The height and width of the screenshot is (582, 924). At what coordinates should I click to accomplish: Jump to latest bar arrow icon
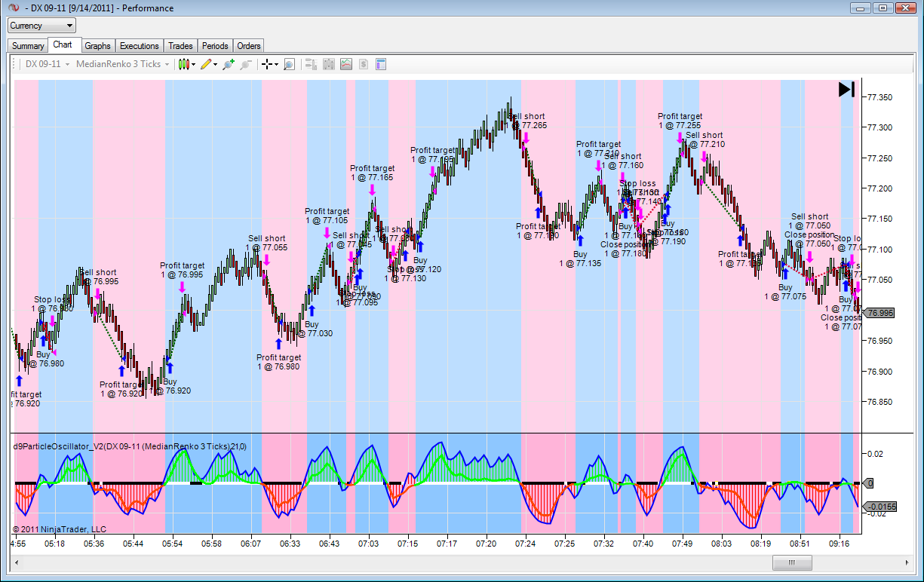tap(846, 90)
